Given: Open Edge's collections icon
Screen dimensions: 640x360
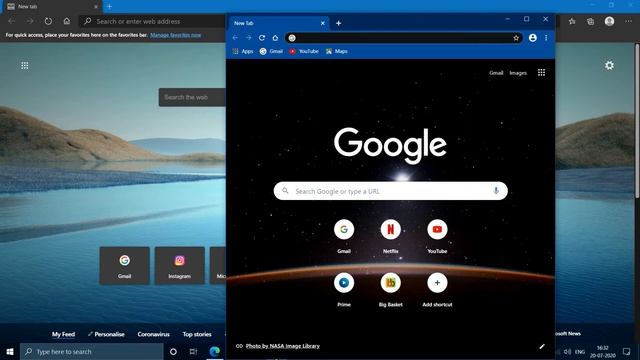Looking at the screenshot, I should (x=590, y=21).
